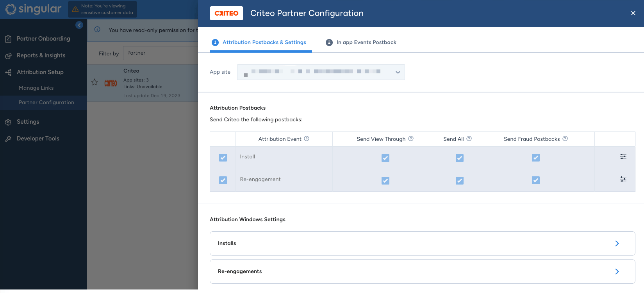Click the 'App site' label

tap(220, 72)
